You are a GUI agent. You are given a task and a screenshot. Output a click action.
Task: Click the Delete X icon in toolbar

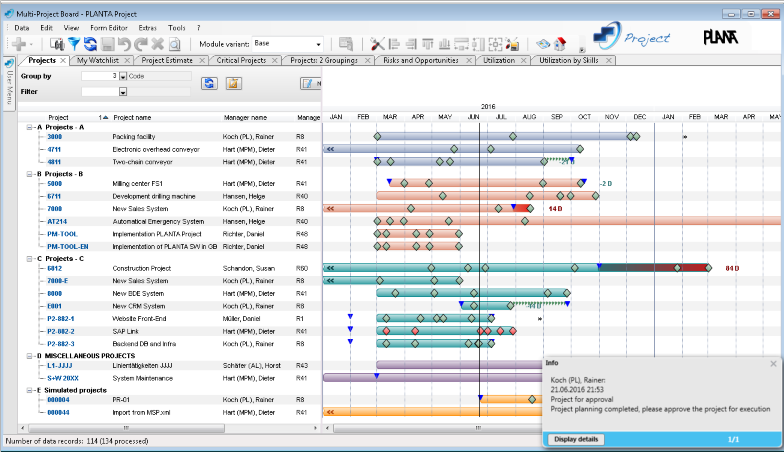pyautogui.click(x=158, y=44)
